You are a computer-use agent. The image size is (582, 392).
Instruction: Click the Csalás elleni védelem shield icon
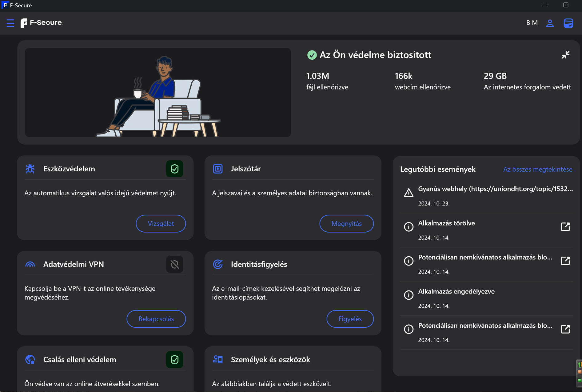[174, 359]
